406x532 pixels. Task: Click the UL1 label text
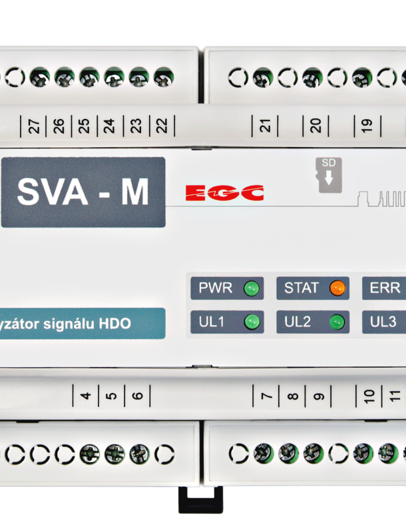[x=212, y=322]
